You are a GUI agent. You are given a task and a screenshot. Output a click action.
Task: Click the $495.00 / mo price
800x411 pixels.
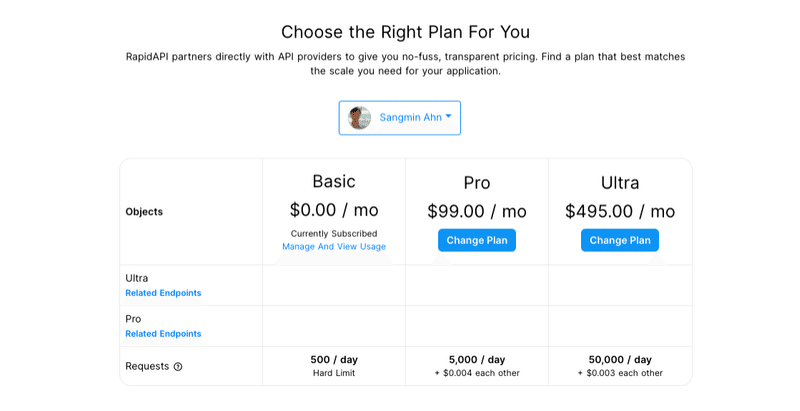tap(620, 211)
